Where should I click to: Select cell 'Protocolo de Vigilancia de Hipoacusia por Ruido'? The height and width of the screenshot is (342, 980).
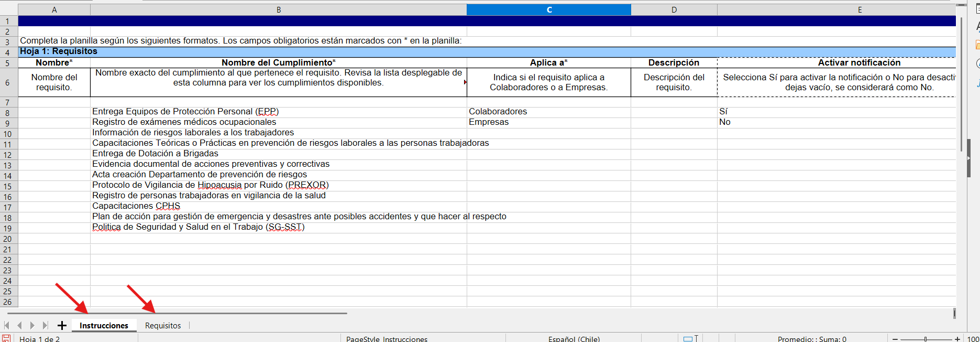point(279,185)
